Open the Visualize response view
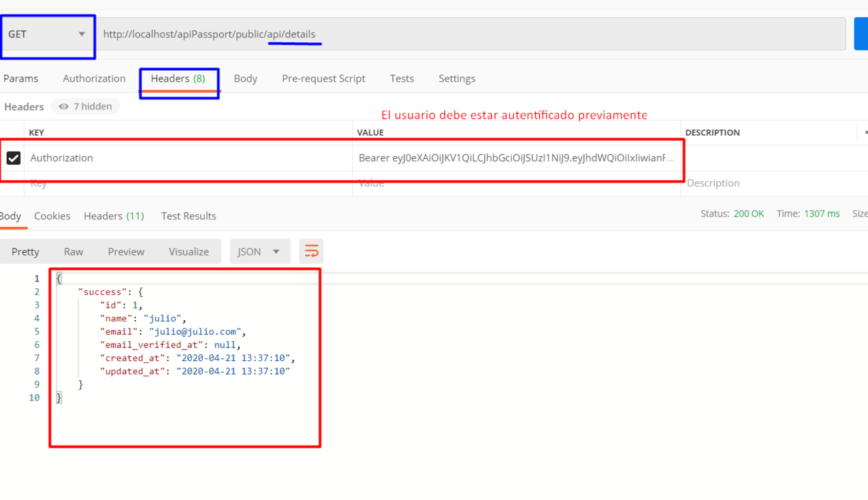 coord(189,251)
